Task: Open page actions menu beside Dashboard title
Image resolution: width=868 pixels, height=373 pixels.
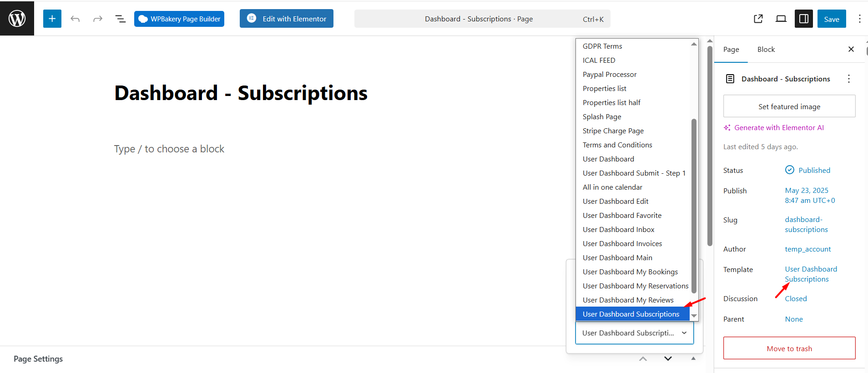Action: 848,79
